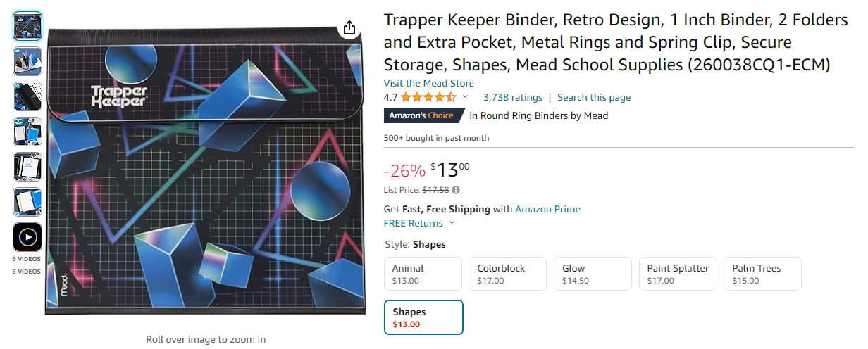Select the Animal style option
Screen dimensions: 868x349
423,274
